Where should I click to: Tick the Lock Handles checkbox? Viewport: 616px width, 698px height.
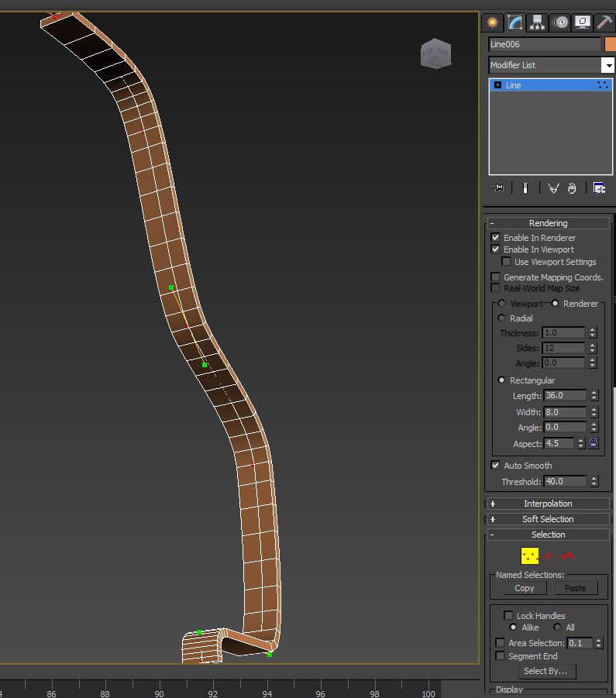[508, 616]
